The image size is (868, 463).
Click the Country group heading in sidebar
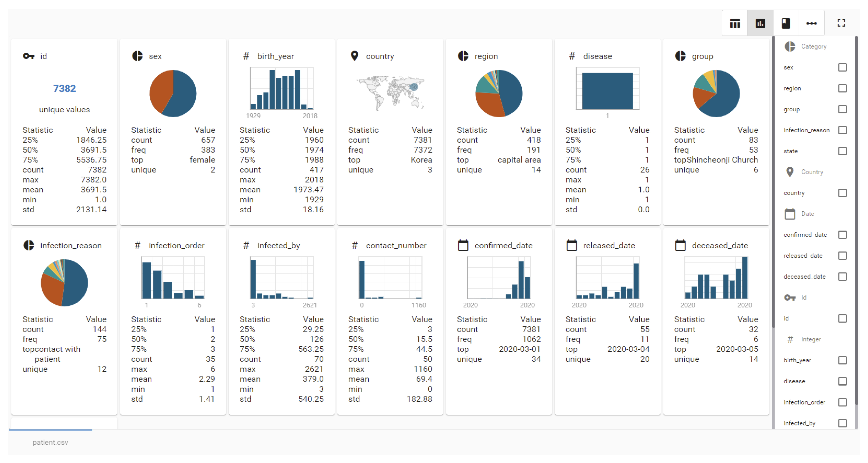[812, 172]
